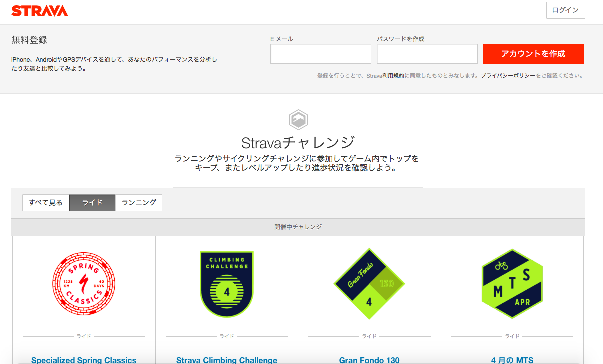Image resolution: width=603 pixels, height=364 pixels.
Task: Select the ライド filter tab
Action: point(92,203)
